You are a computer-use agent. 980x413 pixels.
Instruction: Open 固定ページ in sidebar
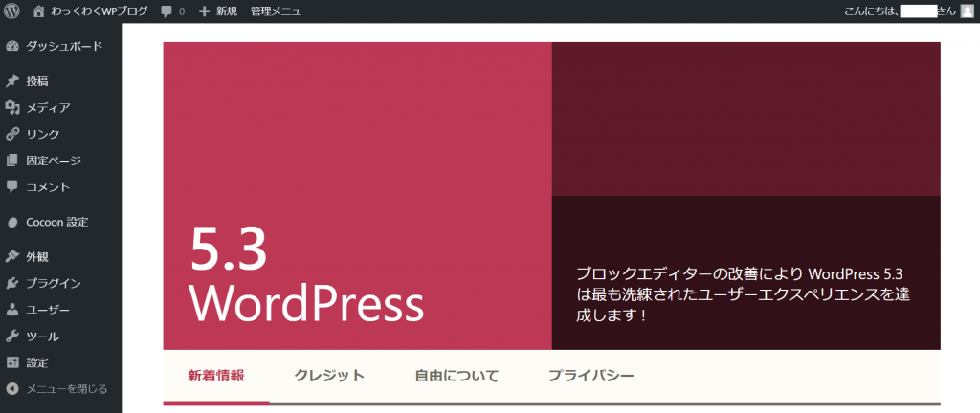pyautogui.click(x=54, y=161)
